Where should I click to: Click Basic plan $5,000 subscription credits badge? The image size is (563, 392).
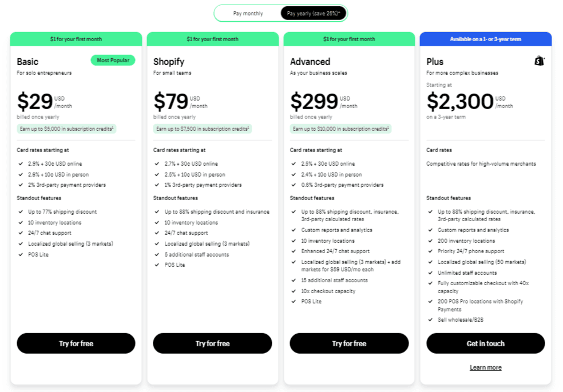point(66,129)
